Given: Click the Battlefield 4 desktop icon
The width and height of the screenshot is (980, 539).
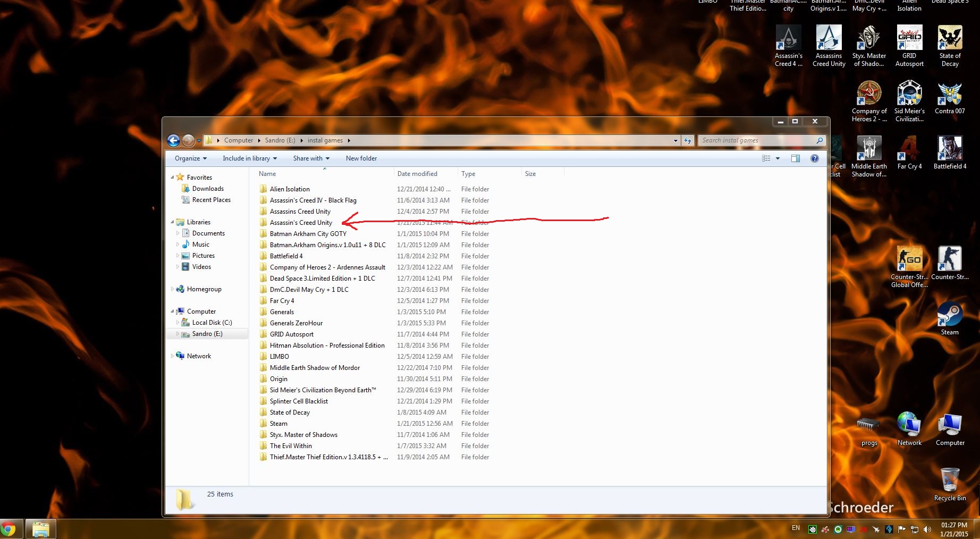Looking at the screenshot, I should (950, 153).
